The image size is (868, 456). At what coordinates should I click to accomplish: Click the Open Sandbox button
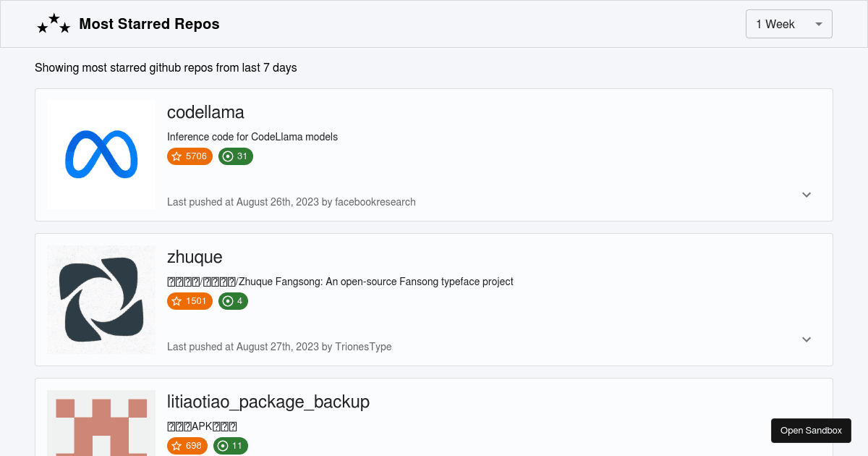pos(811,430)
